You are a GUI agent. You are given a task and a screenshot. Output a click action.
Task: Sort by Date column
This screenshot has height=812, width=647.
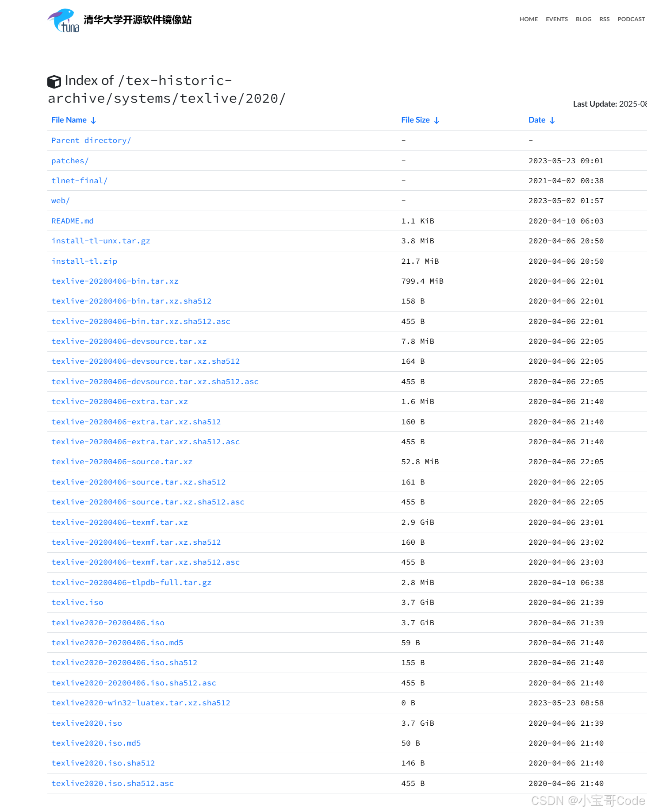[541, 120]
